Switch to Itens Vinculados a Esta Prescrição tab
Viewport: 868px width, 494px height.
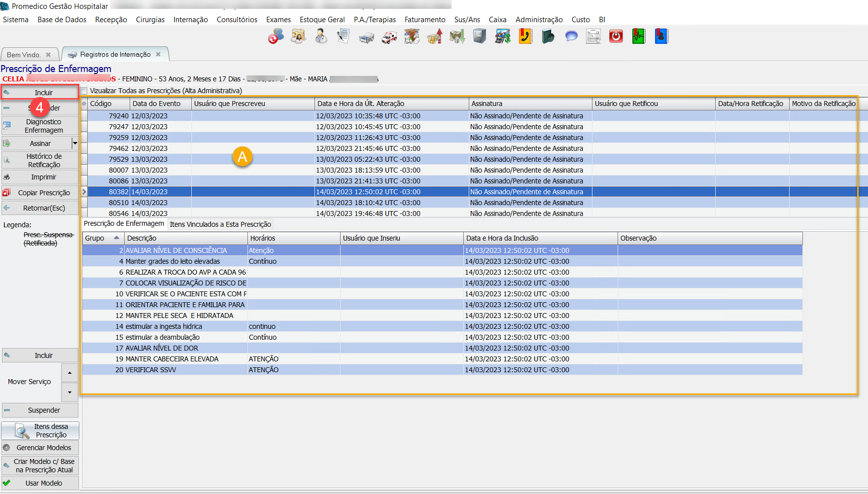click(220, 224)
